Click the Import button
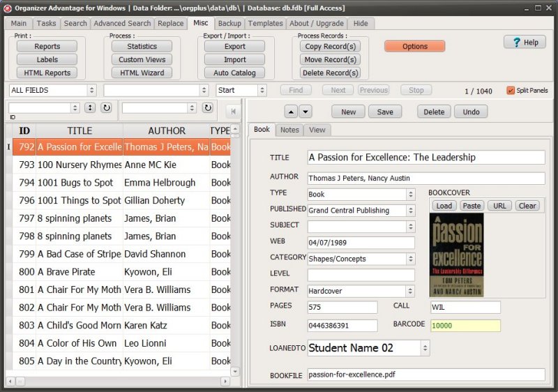The height and width of the screenshot is (392, 558). tap(234, 60)
